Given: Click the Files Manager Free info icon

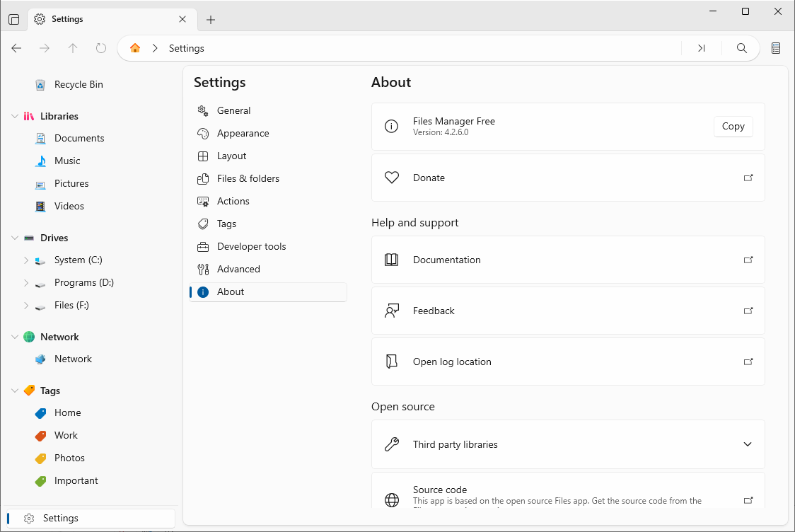Looking at the screenshot, I should [x=391, y=127].
